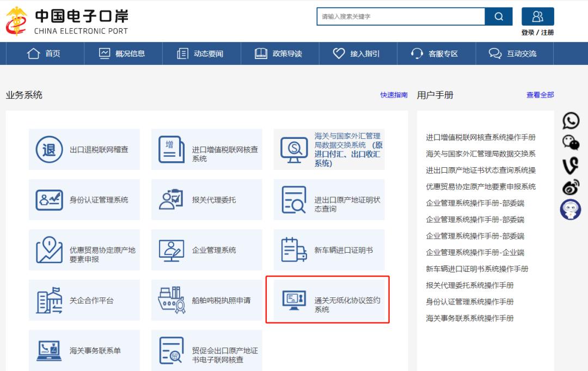588x371 pixels.
Task: Open 查看全部 to view all manuals
Action: pyautogui.click(x=540, y=95)
